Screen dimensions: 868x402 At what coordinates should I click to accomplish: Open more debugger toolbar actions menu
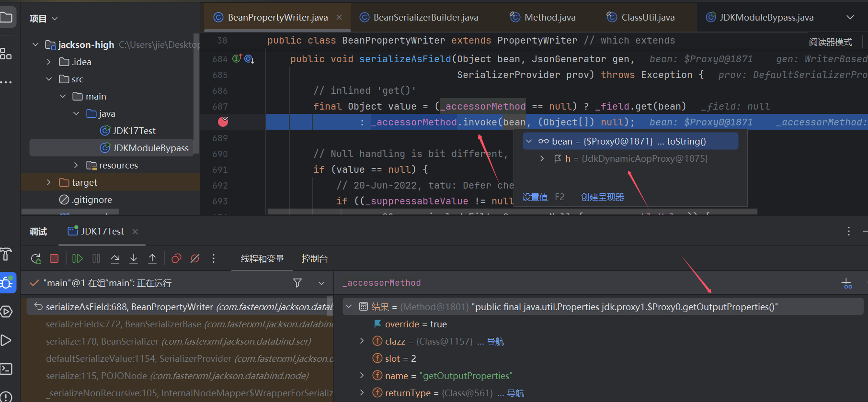click(214, 259)
